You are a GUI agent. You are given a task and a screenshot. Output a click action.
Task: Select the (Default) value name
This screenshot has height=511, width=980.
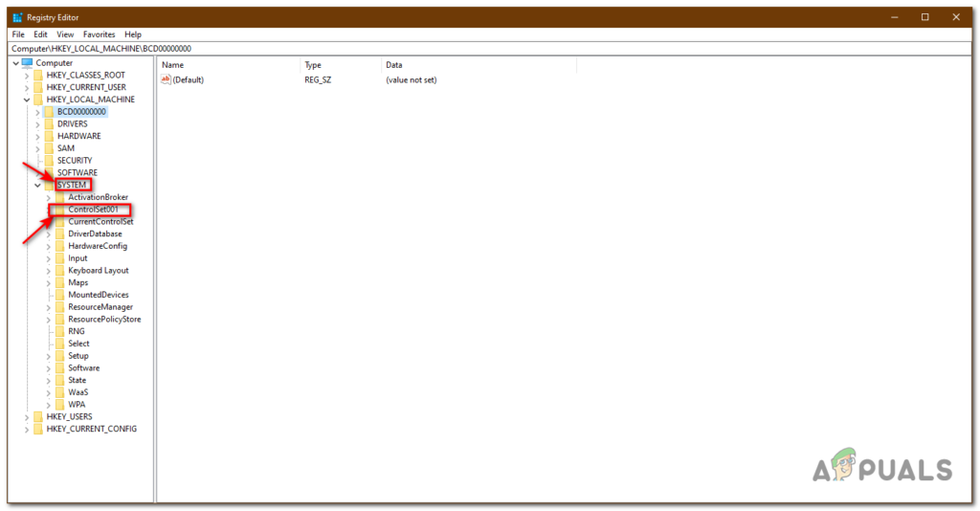tap(189, 80)
